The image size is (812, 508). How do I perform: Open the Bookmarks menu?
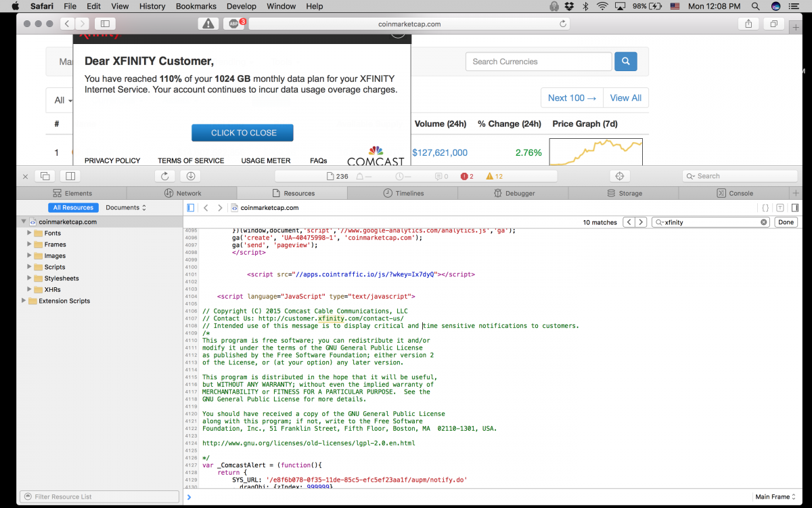[x=196, y=6]
